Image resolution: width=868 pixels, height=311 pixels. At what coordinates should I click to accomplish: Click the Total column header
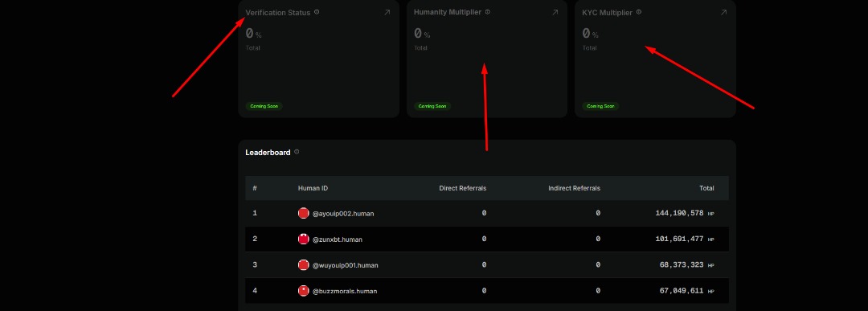pos(706,188)
